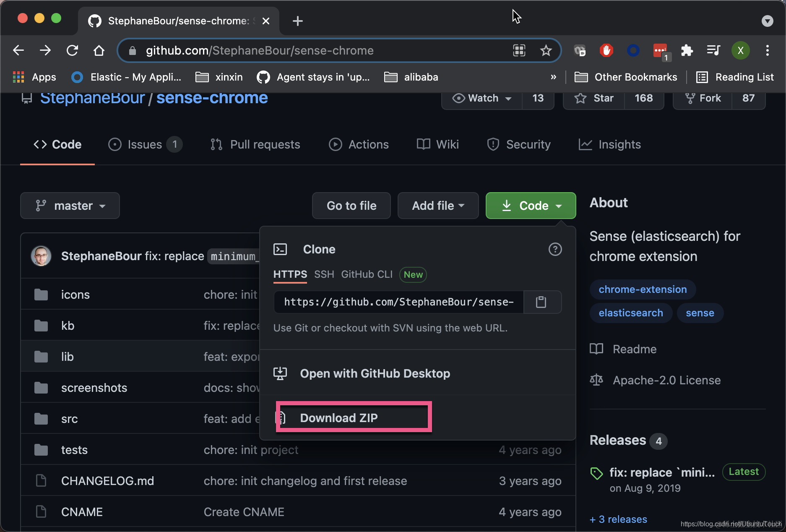Open the user profile avatar X

[x=741, y=50]
